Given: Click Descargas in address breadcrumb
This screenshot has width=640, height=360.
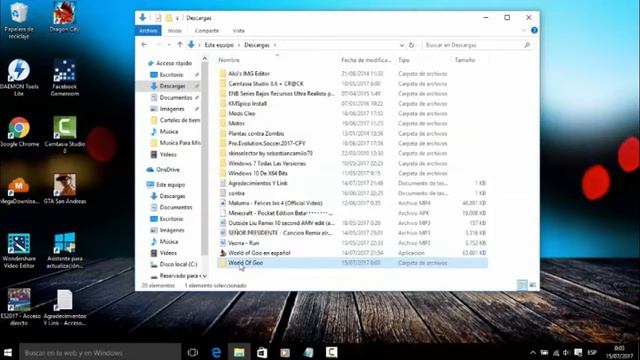Looking at the screenshot, I should coord(257,45).
